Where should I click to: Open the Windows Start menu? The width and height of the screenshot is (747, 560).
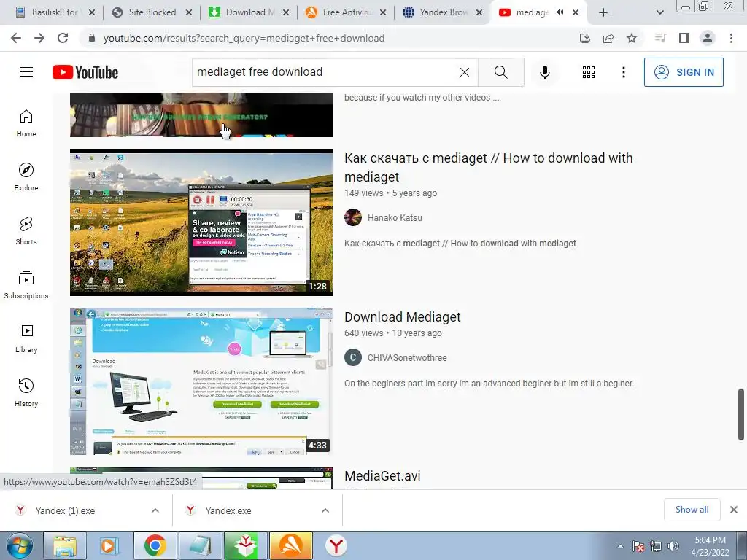click(x=19, y=546)
